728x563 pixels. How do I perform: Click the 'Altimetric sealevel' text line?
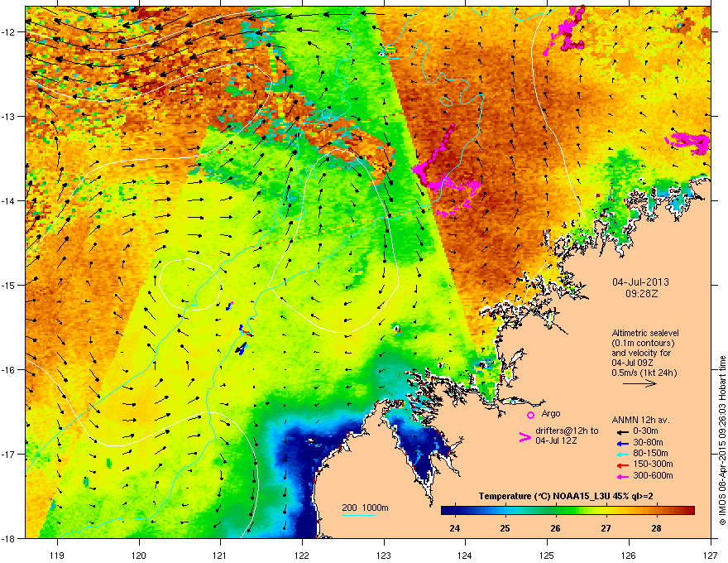(x=645, y=333)
